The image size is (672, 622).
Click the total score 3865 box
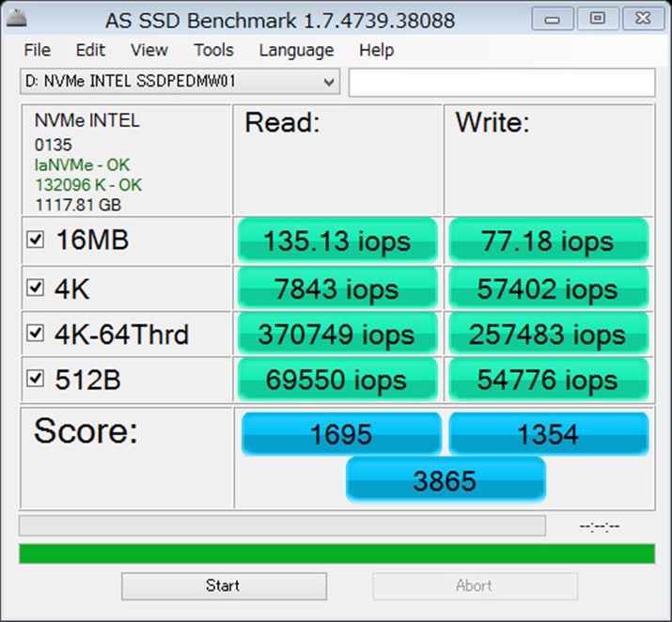(445, 481)
